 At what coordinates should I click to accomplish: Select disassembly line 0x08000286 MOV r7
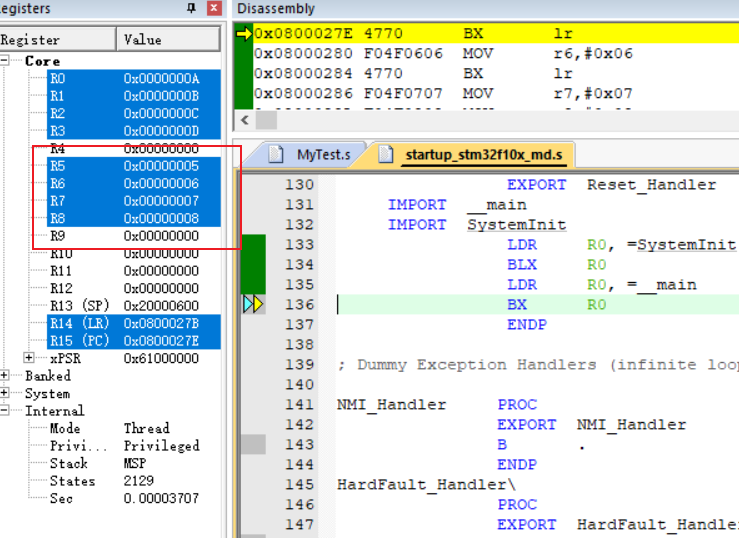coord(496,93)
